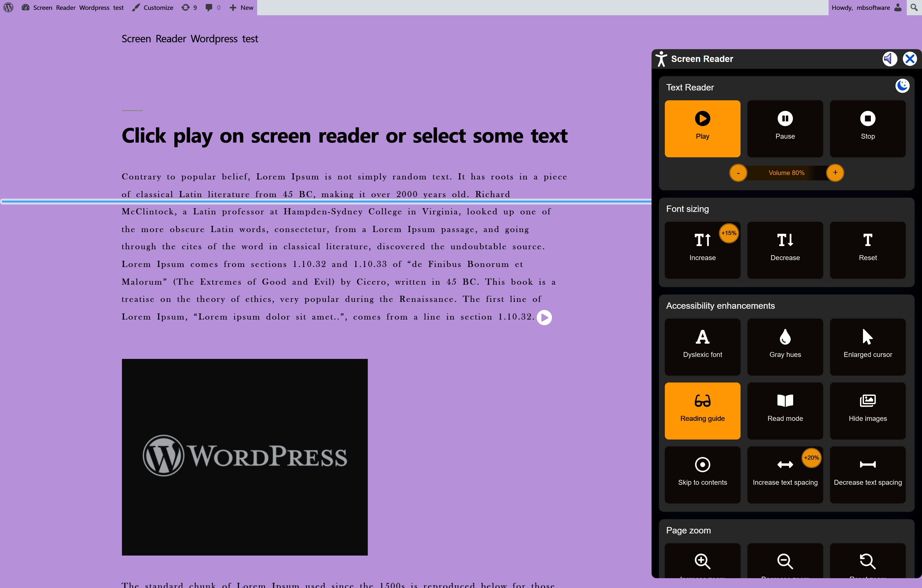Pause the text reader
Image resolution: width=922 pixels, height=588 pixels.
point(785,129)
